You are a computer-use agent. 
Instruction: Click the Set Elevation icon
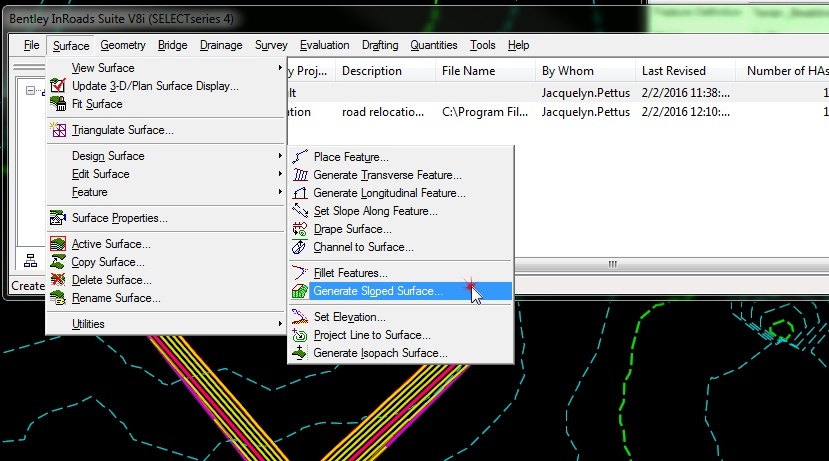pos(300,317)
